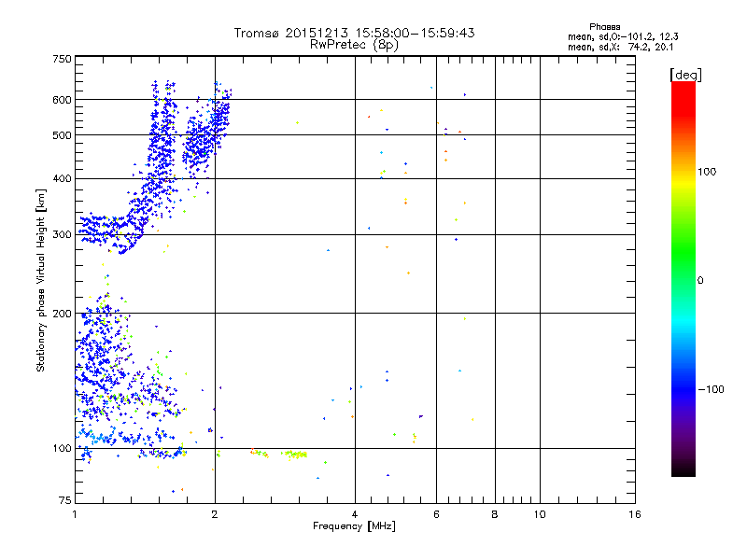This screenshot has width=747, height=560.
Task: Click the x-axis '16' tick label
Action: (x=635, y=514)
